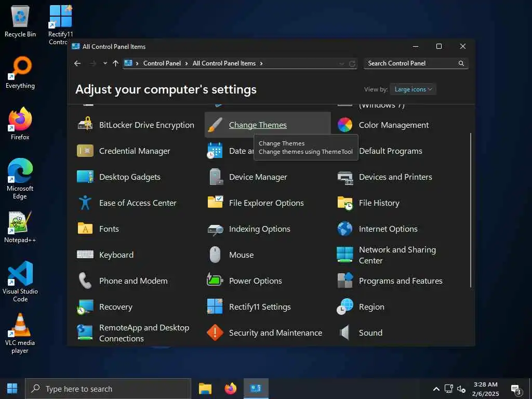Open File Explorer from the taskbar
This screenshot has height=399, width=532.
205,389
